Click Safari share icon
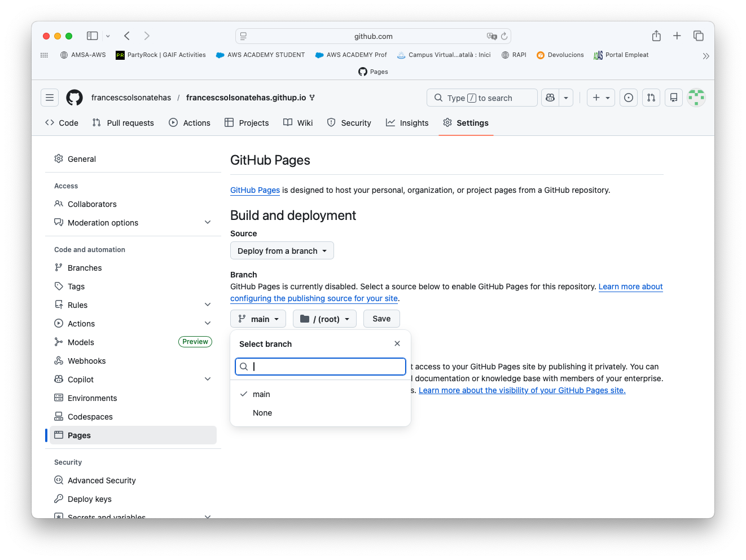 click(x=656, y=36)
